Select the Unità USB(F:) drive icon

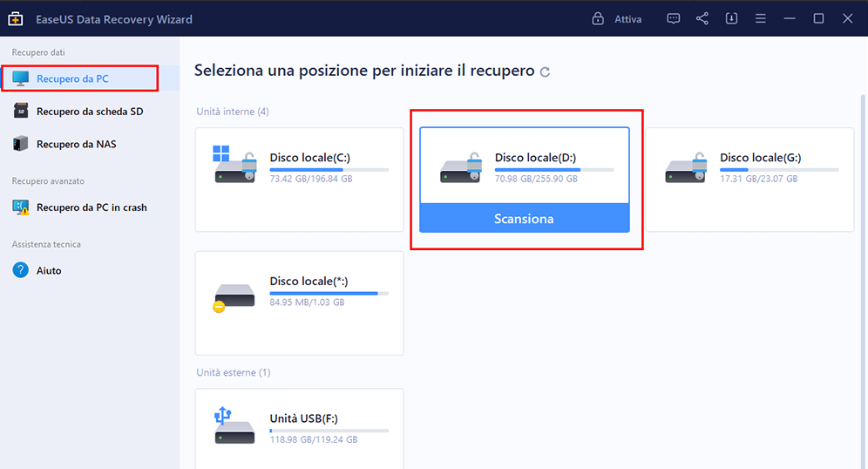234,425
